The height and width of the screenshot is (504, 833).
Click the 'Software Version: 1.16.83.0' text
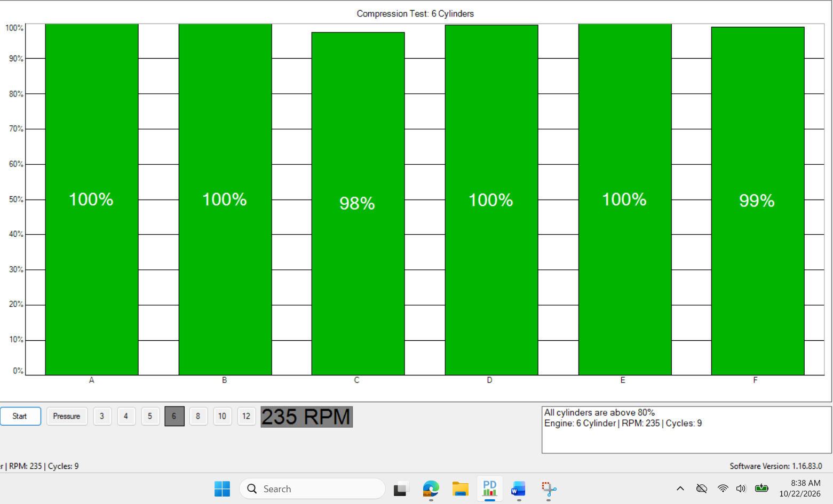(776, 466)
